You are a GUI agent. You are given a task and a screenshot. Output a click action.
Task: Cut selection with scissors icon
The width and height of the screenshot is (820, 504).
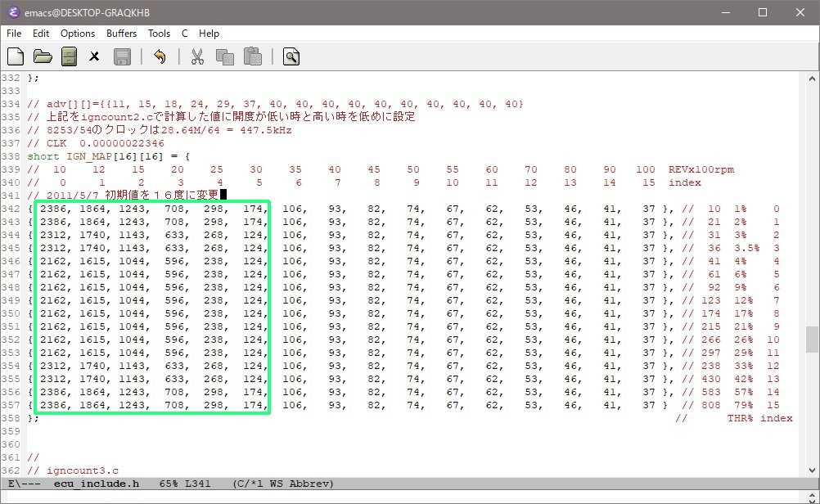(x=197, y=56)
